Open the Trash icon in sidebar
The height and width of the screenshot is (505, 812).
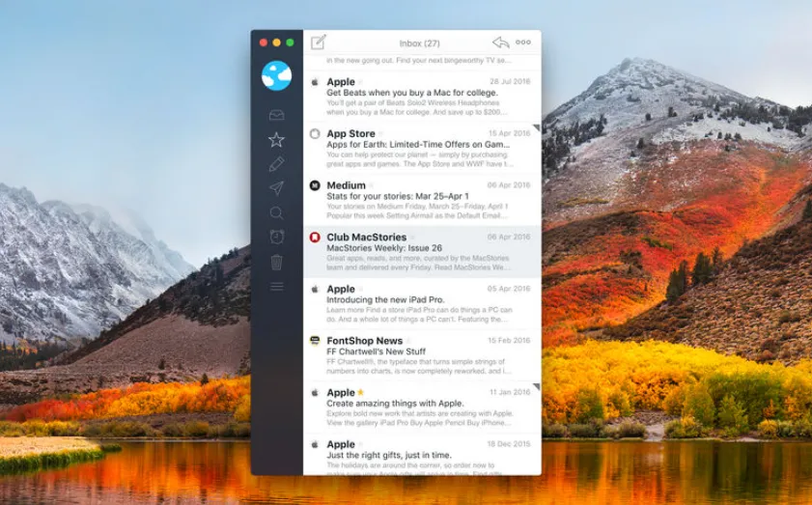[x=276, y=262]
